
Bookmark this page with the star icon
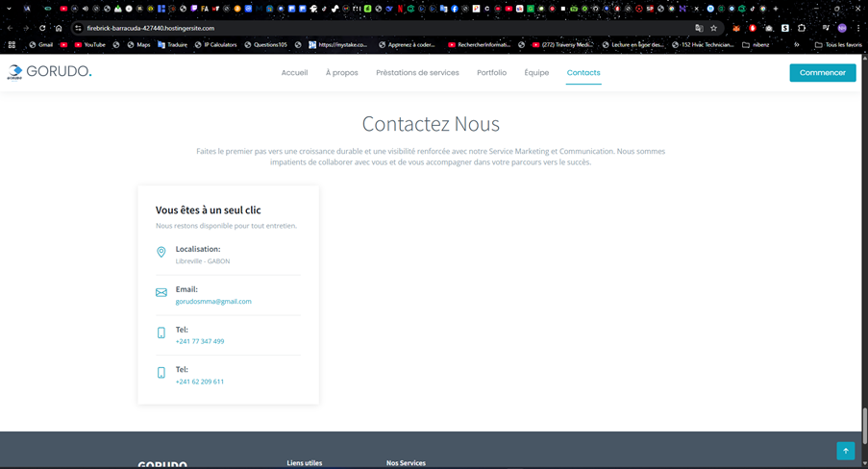pos(714,28)
